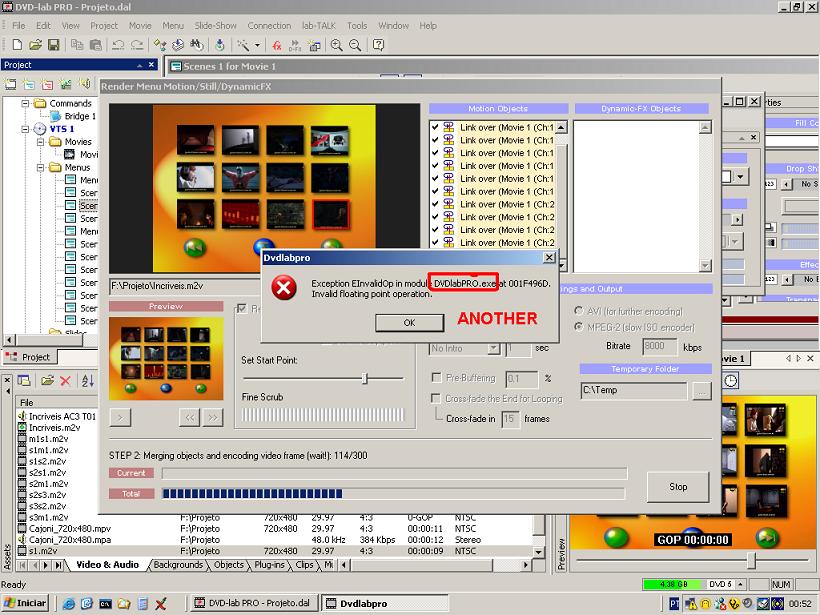Image resolution: width=820 pixels, height=615 pixels.
Task: Open the File menu
Action: pyautogui.click(x=18, y=26)
